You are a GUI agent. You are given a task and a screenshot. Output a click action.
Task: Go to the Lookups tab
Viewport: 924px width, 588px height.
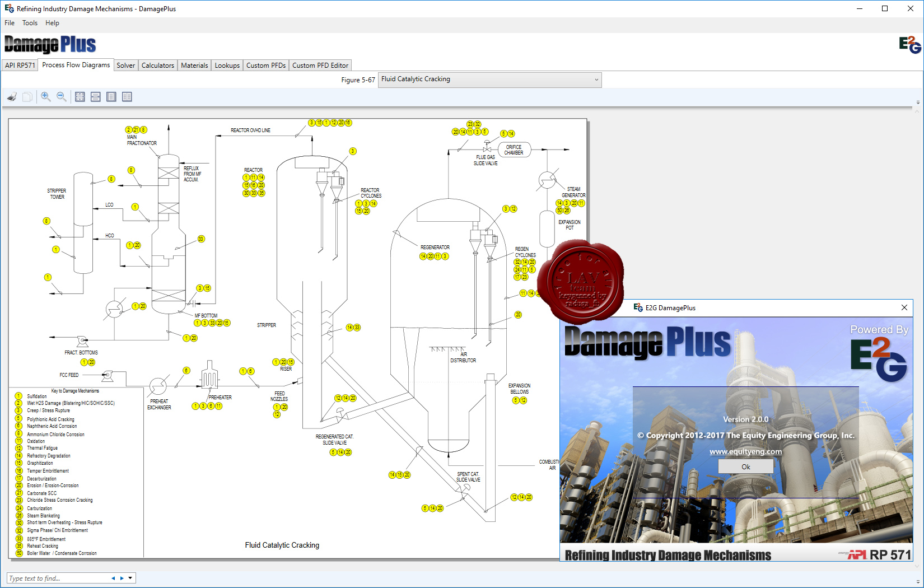tap(227, 66)
